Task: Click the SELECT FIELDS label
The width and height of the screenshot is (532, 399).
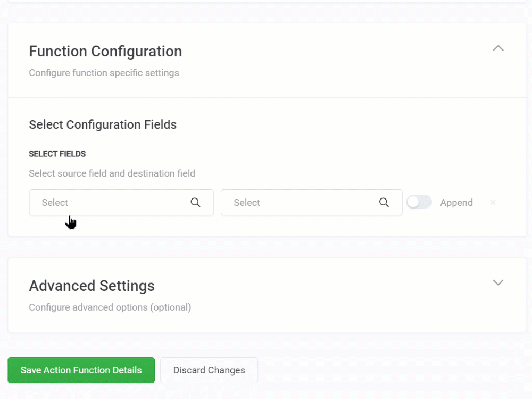Action: point(57,154)
